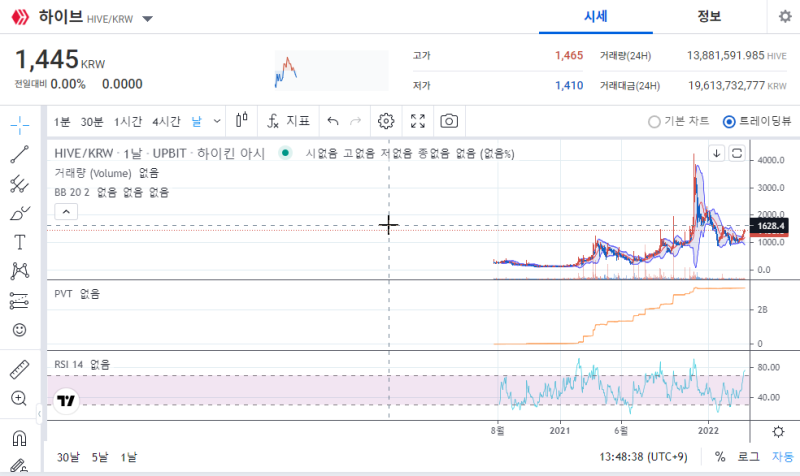This screenshot has height=476, width=800.
Task: Select the ruler measure tool
Action: click(x=20, y=369)
